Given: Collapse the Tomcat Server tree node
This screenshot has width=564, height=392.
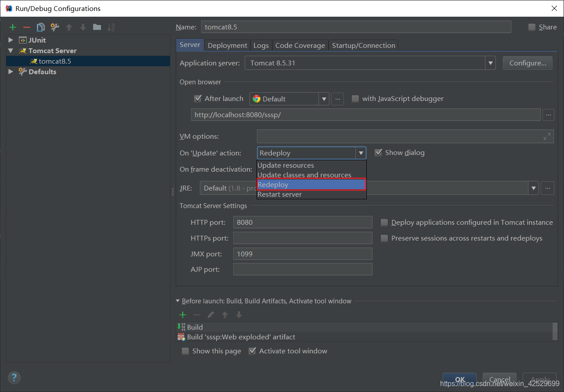Looking at the screenshot, I should 11,51.
